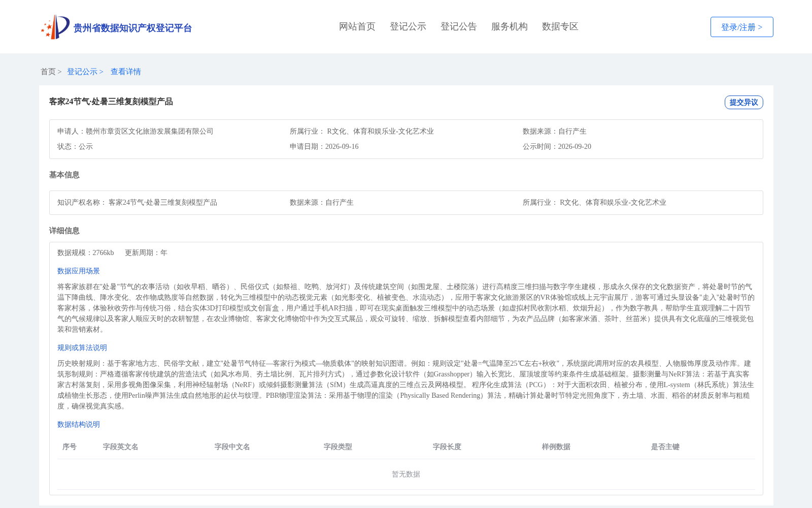Screen dimensions: 812x508
Task: Click the 字段中文名 column header
Action: [x=232, y=447]
